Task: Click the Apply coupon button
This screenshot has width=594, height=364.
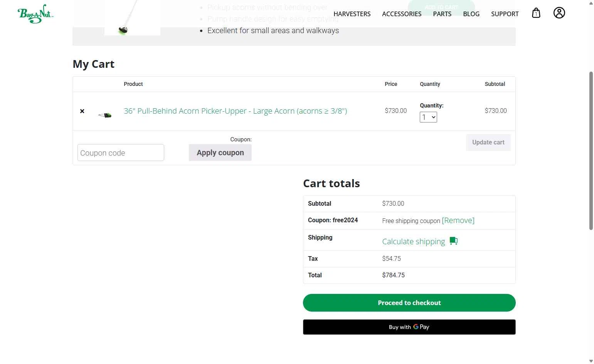Action: point(220,153)
